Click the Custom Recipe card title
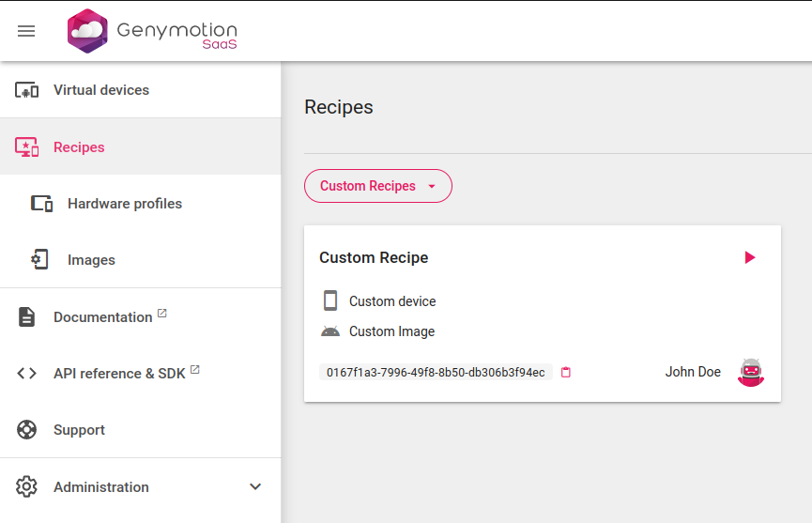 tap(374, 257)
